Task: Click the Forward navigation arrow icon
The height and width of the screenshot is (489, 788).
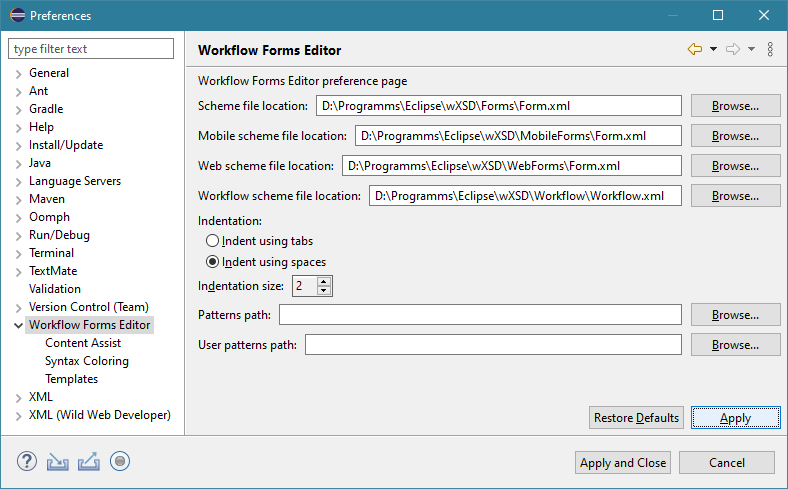Action: coord(733,49)
